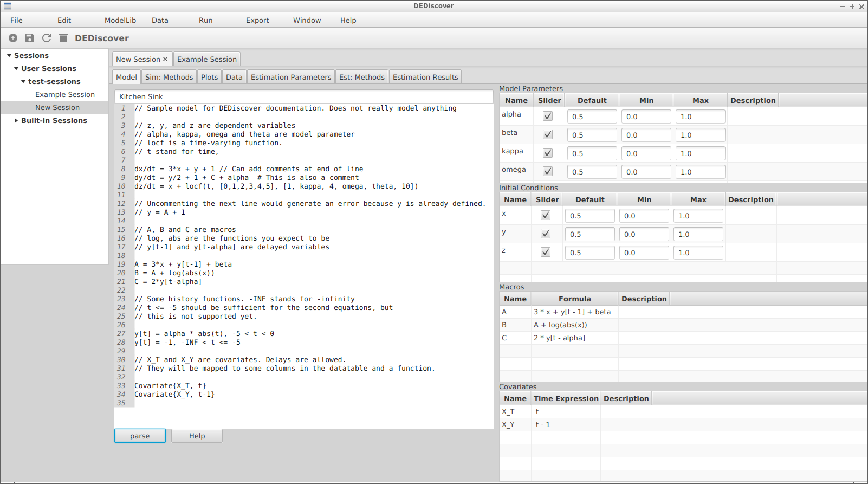Image resolution: width=868 pixels, height=484 pixels.
Task: Collapse the test-sessions node
Action: 23,81
